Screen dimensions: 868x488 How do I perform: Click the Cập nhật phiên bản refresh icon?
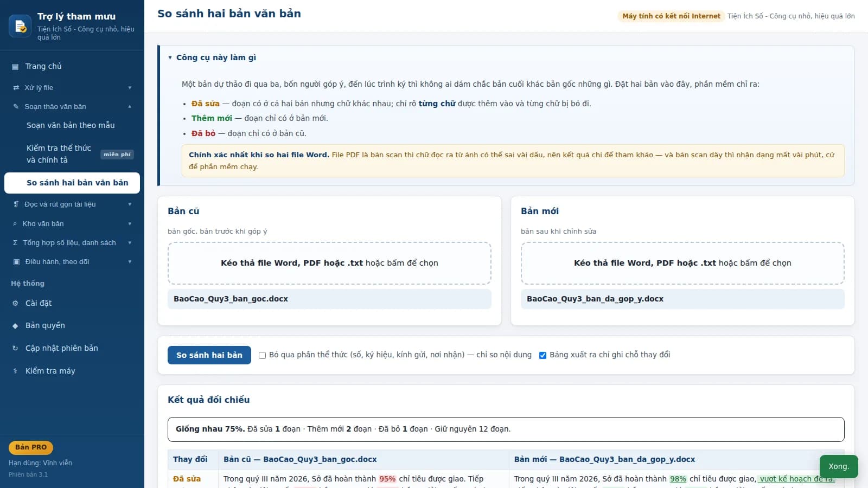(x=15, y=349)
